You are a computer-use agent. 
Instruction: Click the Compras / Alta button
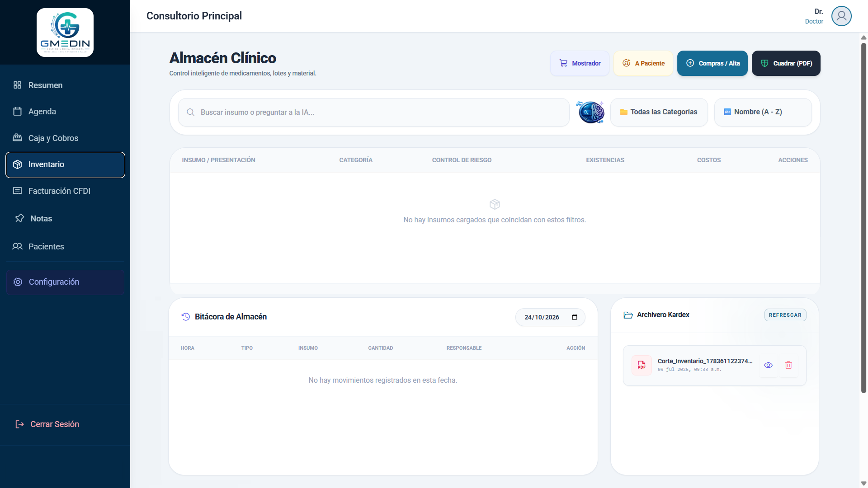click(x=712, y=63)
